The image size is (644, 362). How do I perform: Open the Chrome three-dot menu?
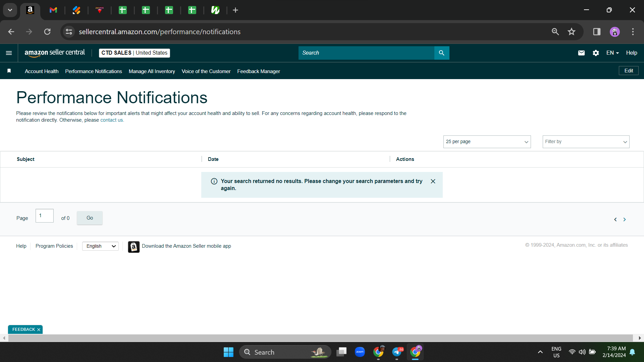pos(633,32)
